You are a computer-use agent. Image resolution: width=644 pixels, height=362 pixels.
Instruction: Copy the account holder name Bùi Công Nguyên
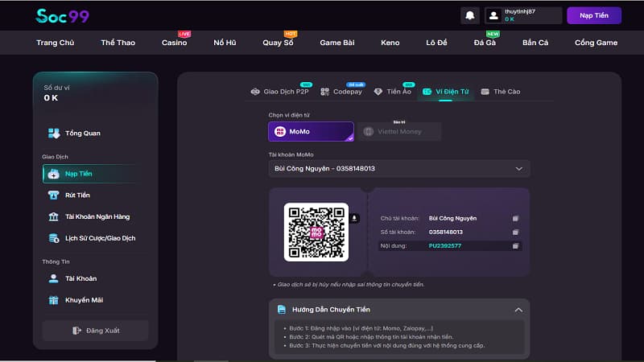click(515, 218)
